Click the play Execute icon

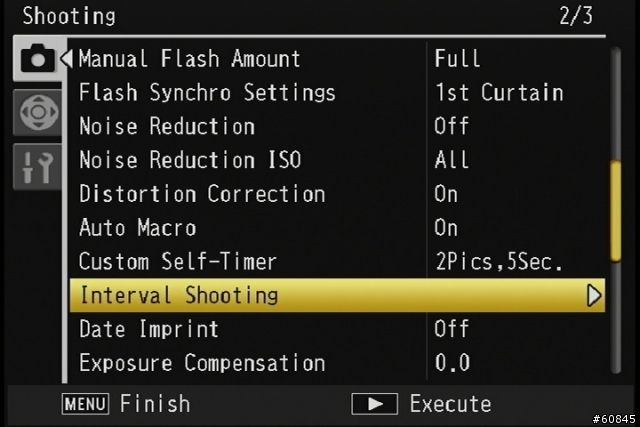(x=374, y=404)
